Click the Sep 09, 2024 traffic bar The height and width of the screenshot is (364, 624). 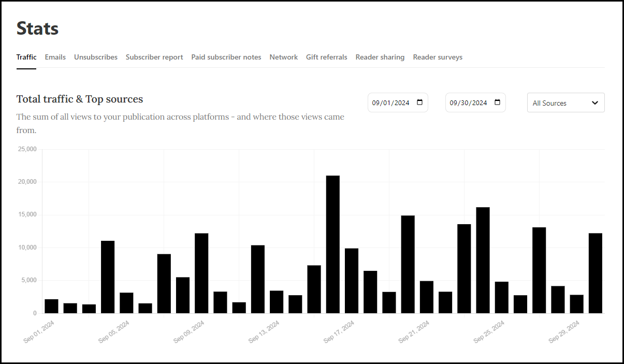pos(201,273)
